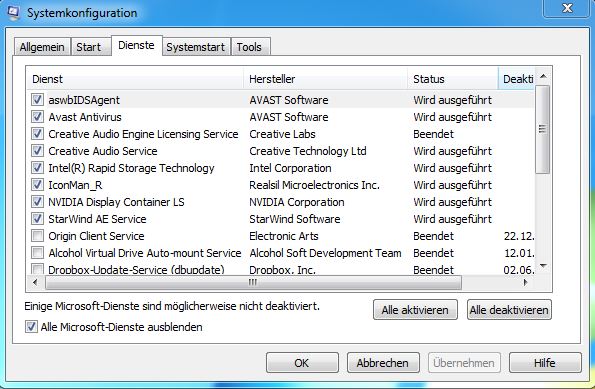Uncheck the aswbIDSAgent service checkbox

point(37,100)
